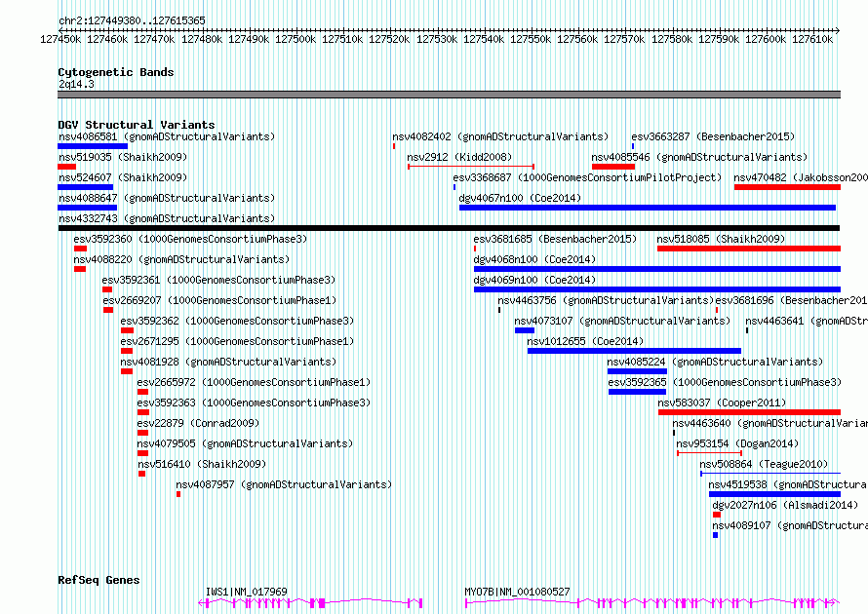Click esv3368687 1000Genomes pilot label
Viewport: 868px width, 614px height.
587,177
